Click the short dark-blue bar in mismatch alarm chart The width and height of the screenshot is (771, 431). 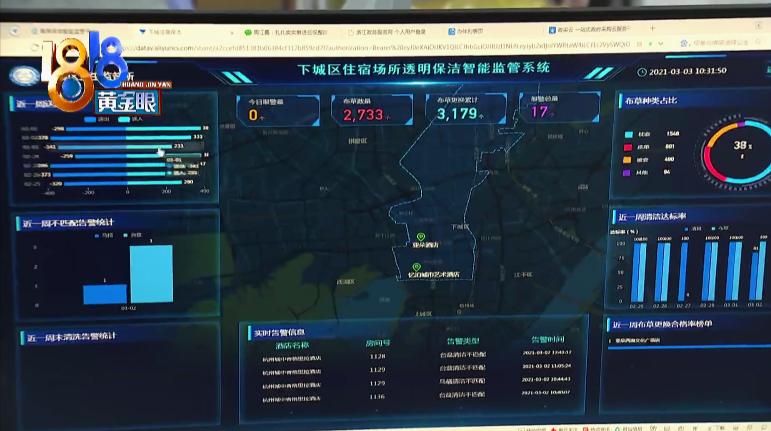pos(105,294)
